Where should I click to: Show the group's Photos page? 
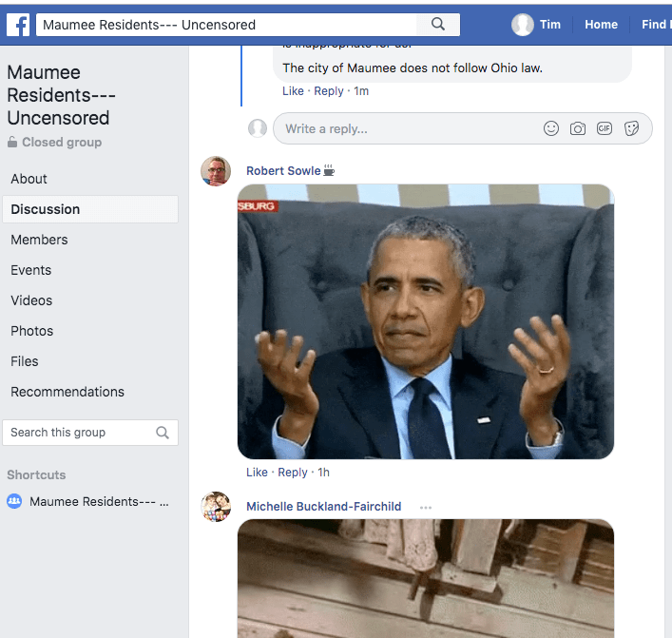tap(31, 331)
